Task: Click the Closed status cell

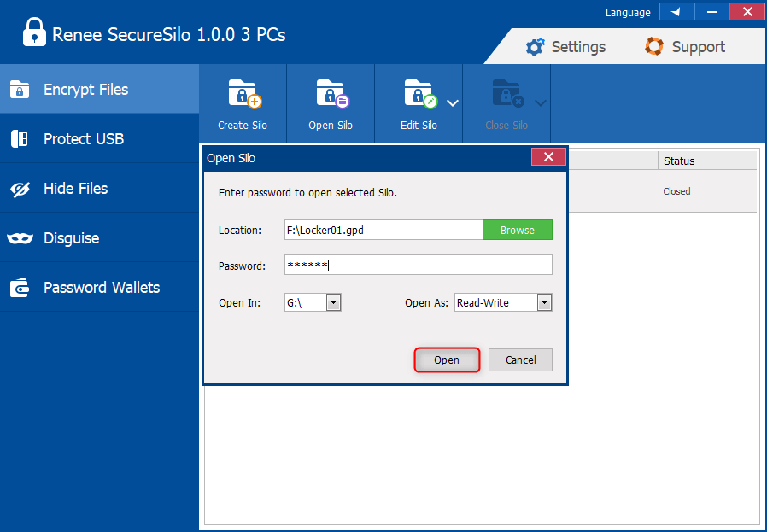Action: click(x=676, y=191)
